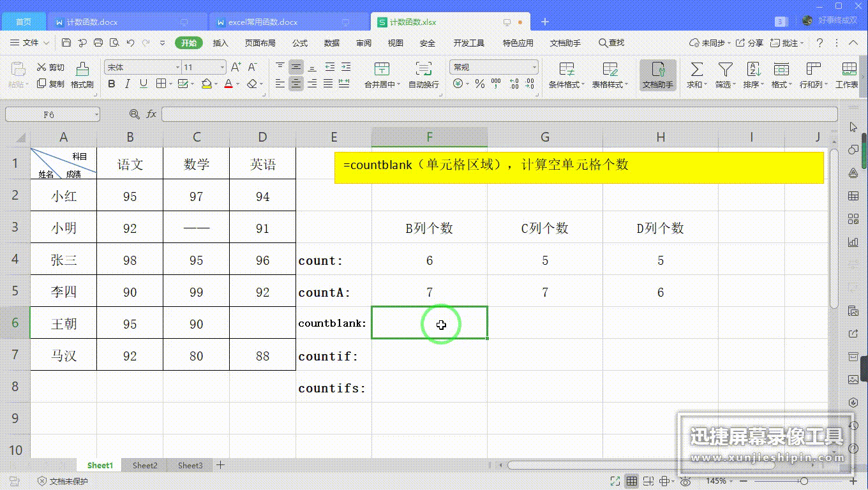Toggle Wrap Text (自动换行)
The height and width of the screenshot is (490, 868).
(424, 75)
